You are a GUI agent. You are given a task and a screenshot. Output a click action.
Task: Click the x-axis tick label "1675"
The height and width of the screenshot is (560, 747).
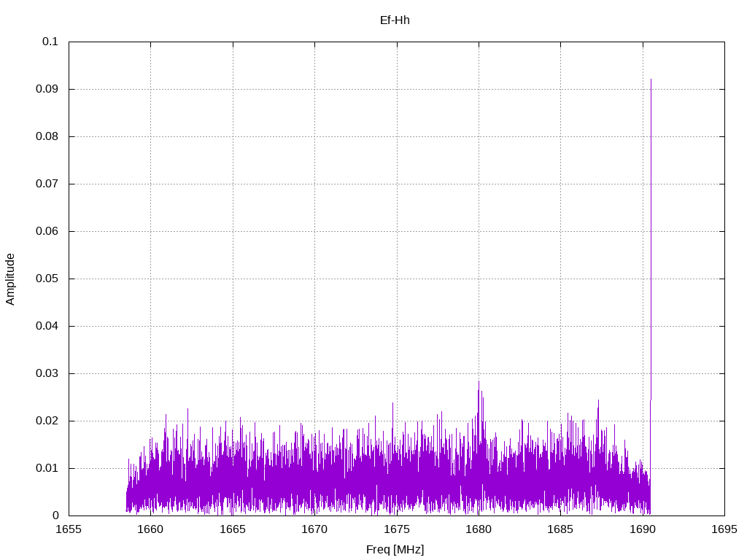[x=397, y=529]
